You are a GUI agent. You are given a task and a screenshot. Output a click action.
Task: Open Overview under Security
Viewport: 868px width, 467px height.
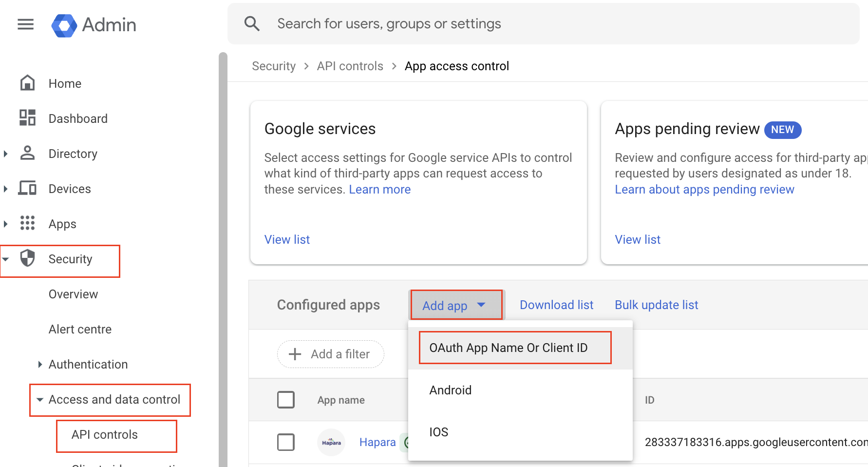click(x=73, y=294)
